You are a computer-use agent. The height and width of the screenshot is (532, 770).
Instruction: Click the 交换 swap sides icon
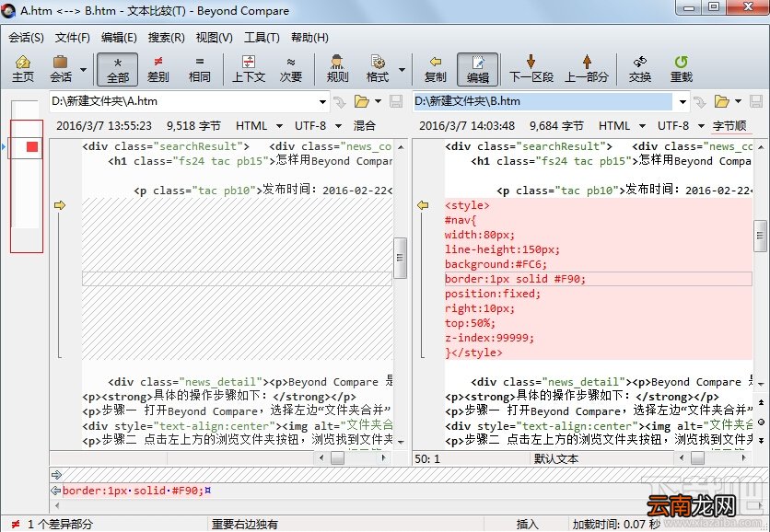pos(640,62)
